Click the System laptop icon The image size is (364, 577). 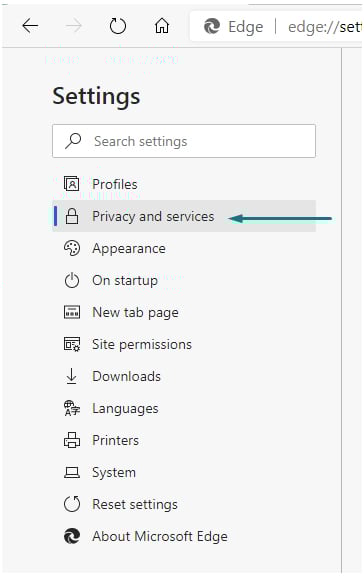72,472
